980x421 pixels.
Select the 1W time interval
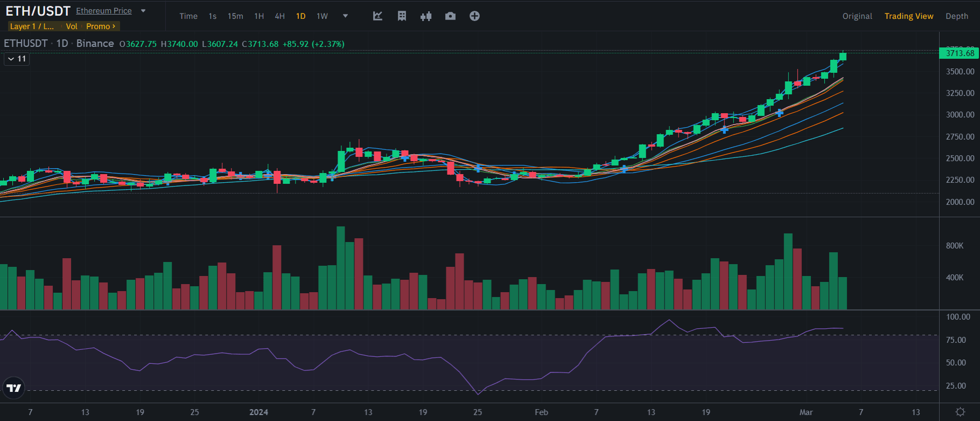[x=322, y=16]
